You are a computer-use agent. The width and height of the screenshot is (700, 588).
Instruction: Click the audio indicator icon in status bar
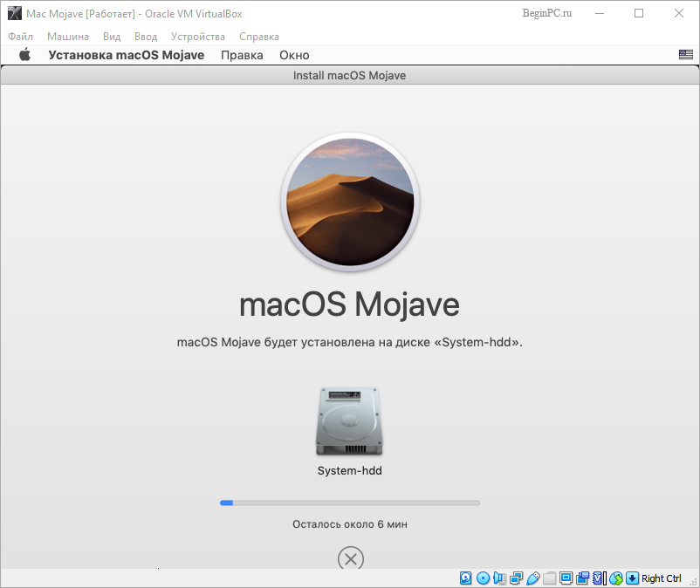click(x=499, y=578)
